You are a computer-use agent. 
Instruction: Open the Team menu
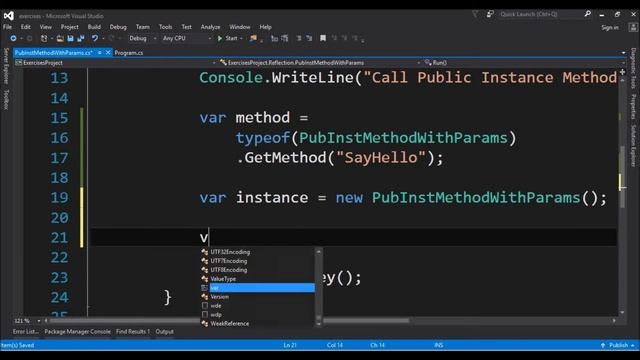(142, 27)
